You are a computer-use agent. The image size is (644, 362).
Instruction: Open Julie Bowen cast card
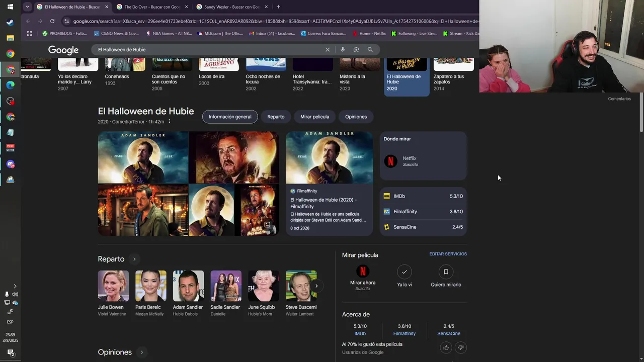tap(113, 294)
